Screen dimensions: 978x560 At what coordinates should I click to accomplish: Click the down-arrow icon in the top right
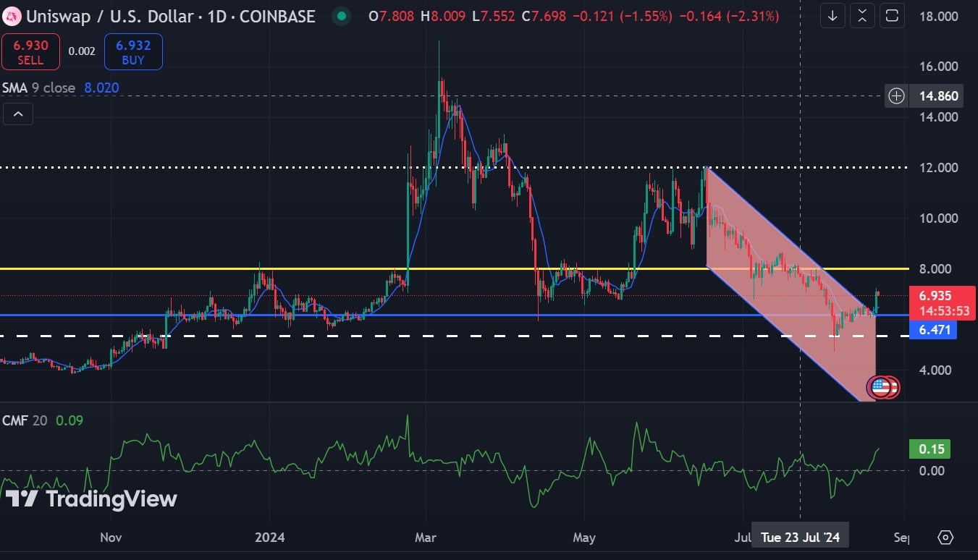point(832,15)
